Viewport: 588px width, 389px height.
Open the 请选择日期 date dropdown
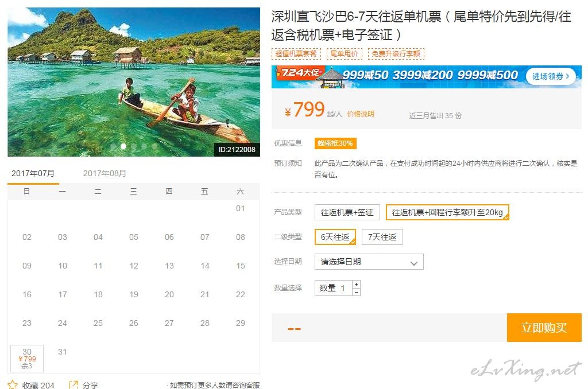[x=369, y=262]
